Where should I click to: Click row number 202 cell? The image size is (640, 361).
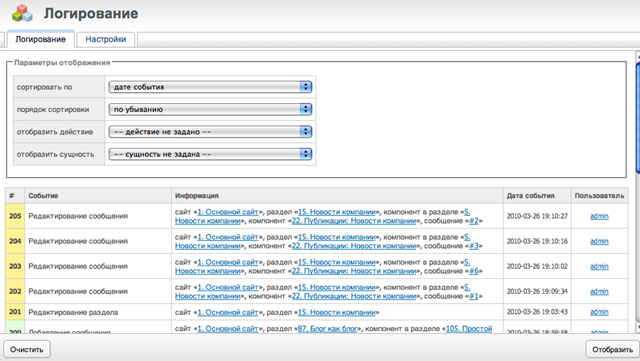click(x=15, y=292)
